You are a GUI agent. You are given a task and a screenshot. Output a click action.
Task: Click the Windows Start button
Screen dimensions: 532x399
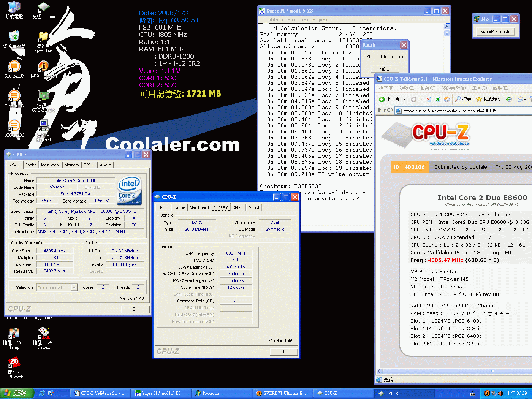click(x=17, y=393)
